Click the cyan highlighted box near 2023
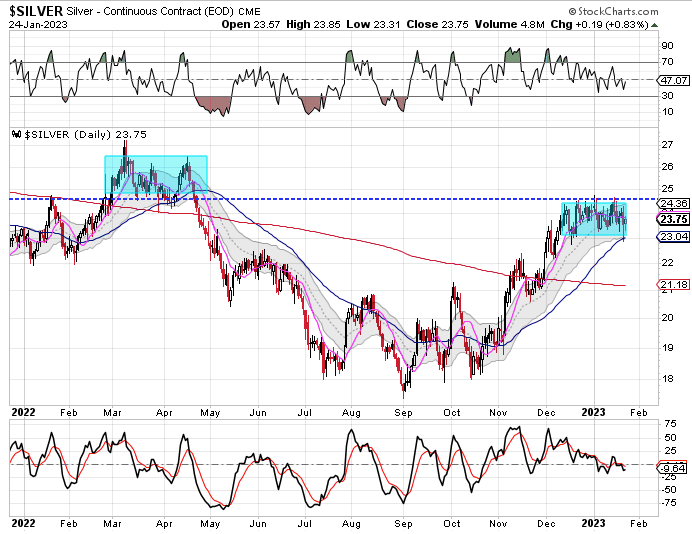The image size is (692, 534). pos(593,219)
